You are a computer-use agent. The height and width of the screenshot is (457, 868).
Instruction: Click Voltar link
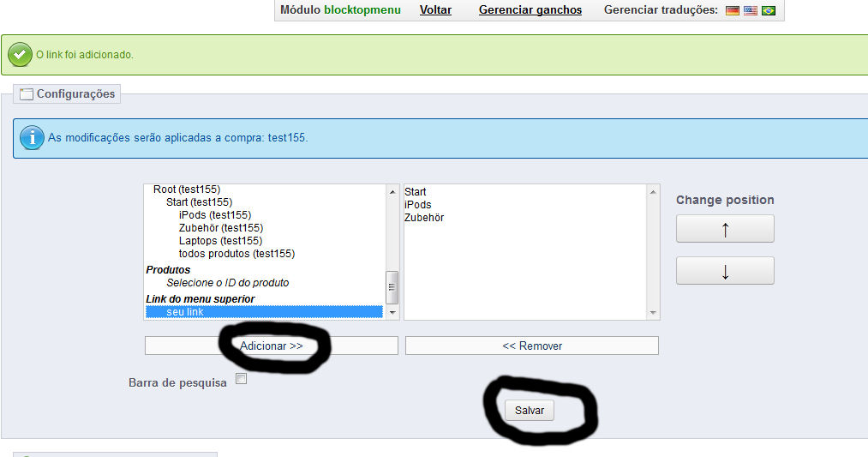click(x=435, y=10)
